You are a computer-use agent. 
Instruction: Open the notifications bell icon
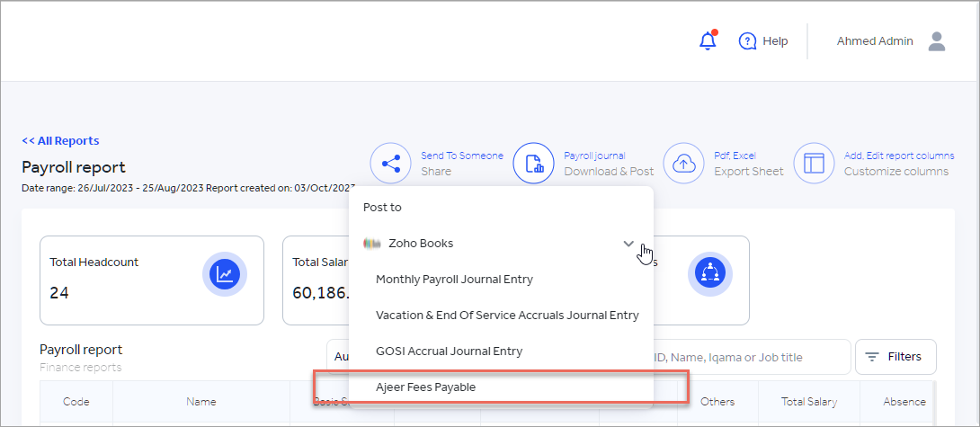click(708, 41)
